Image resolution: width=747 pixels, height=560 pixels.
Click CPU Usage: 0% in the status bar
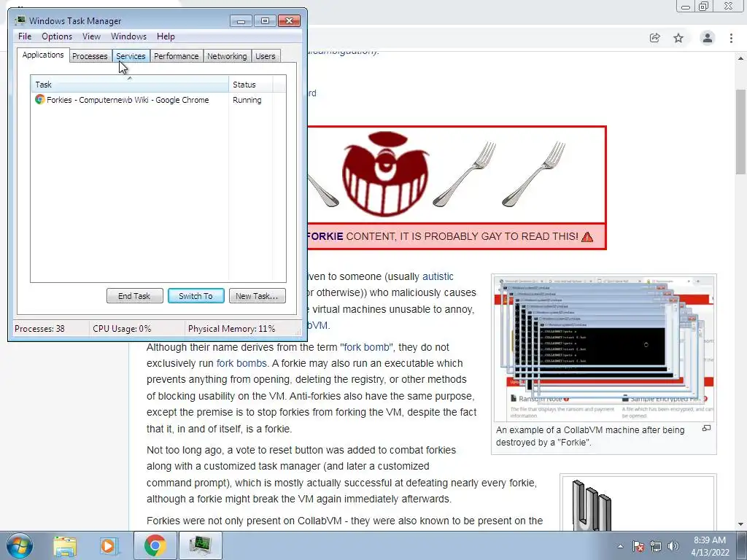122,329
